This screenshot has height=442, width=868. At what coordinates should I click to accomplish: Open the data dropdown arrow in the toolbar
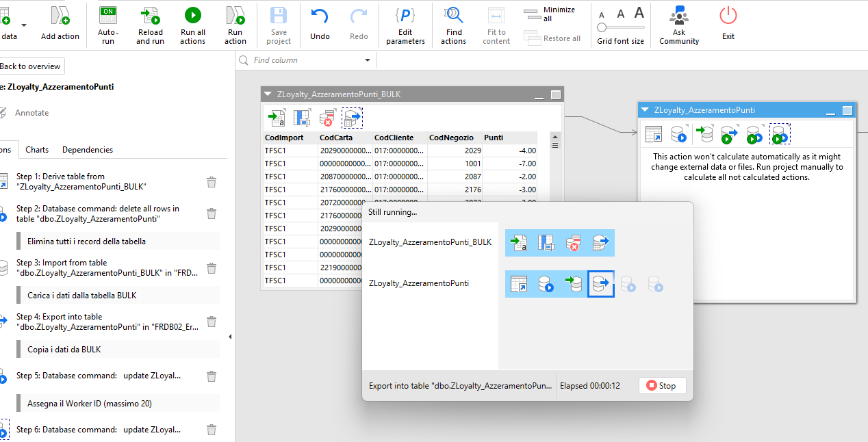coord(24,25)
